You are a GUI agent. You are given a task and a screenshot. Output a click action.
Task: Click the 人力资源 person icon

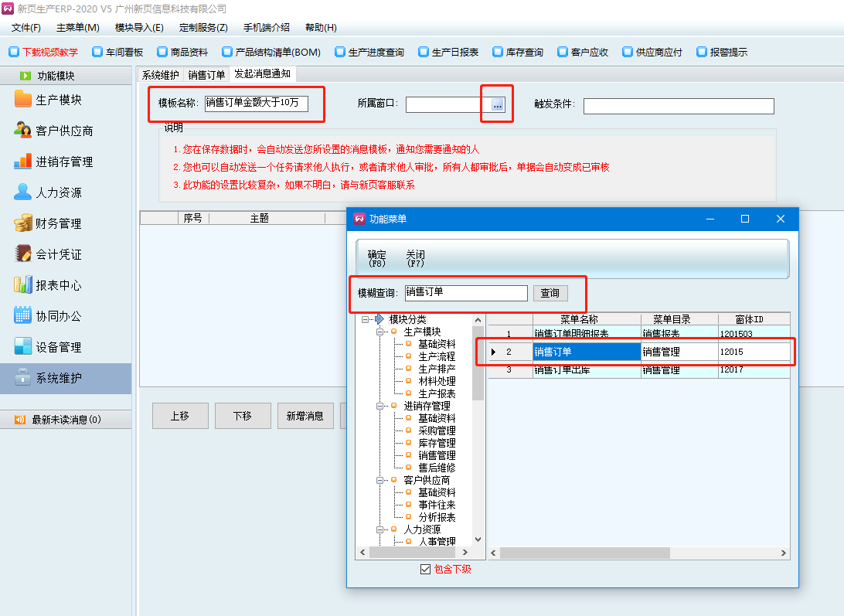23,192
